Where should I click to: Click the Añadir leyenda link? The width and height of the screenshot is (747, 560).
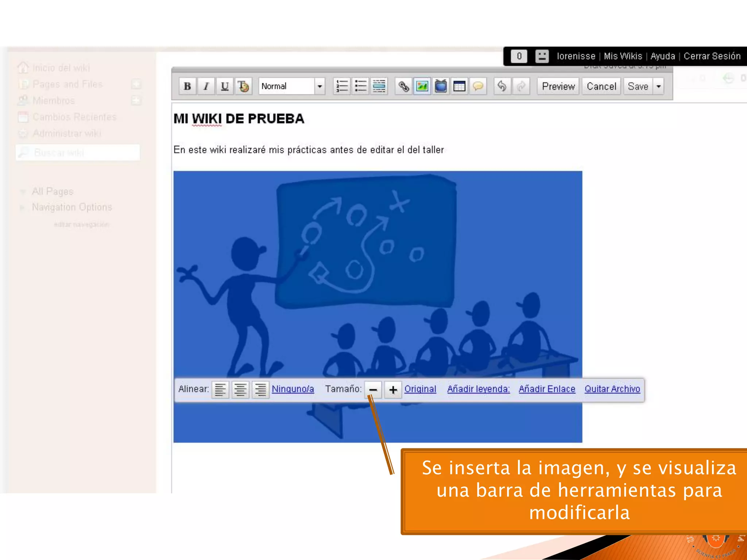tap(479, 389)
